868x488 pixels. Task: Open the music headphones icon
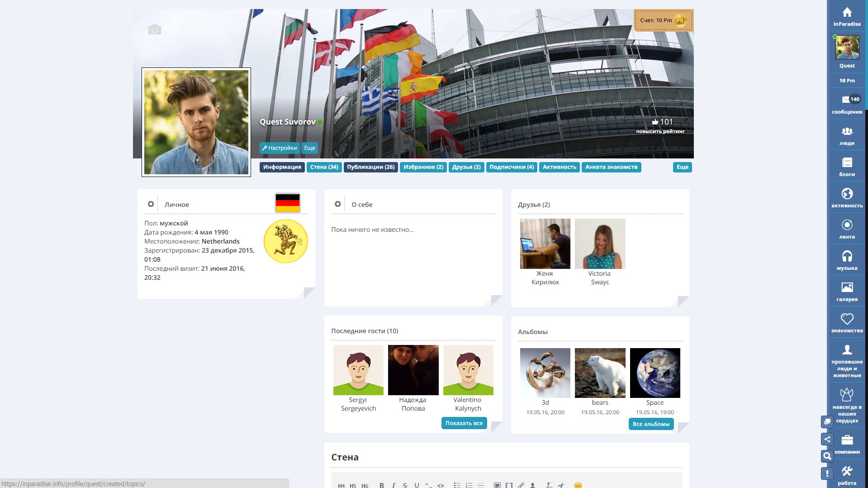847,257
